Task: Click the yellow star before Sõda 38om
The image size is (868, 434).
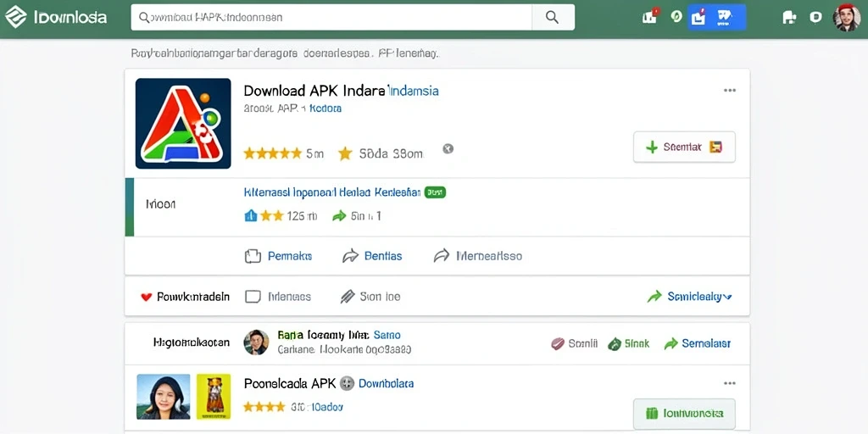Action: pos(346,153)
